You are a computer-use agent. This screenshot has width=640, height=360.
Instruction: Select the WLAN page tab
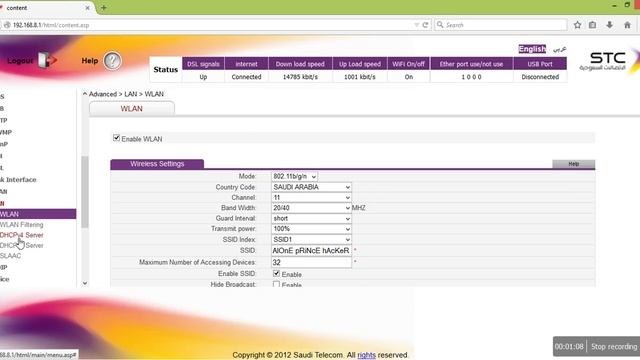[132, 109]
